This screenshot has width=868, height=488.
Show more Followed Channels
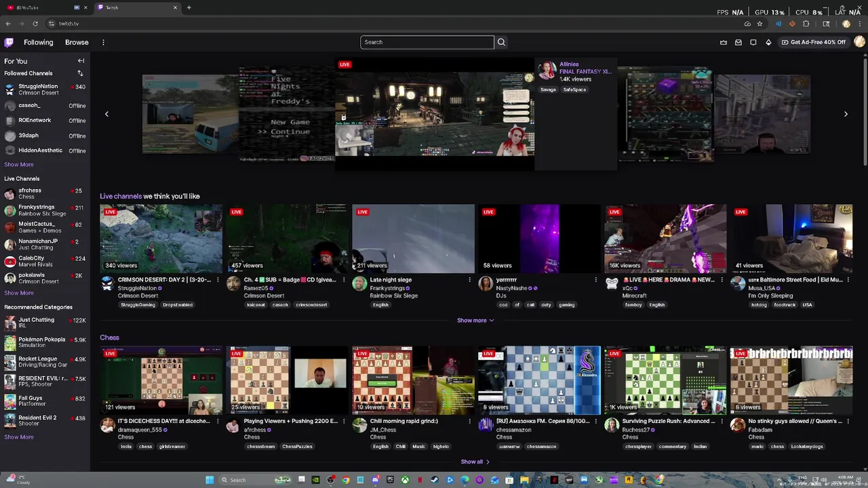(19, 165)
